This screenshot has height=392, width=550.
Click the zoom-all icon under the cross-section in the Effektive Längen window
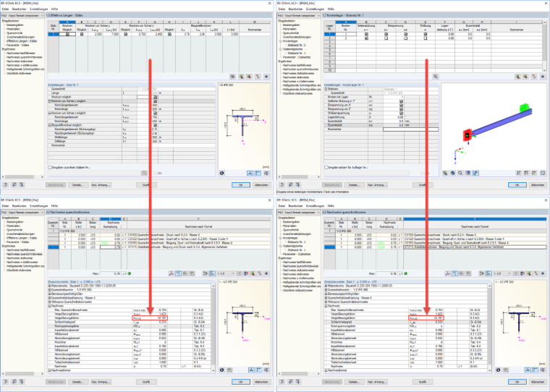tap(266, 173)
